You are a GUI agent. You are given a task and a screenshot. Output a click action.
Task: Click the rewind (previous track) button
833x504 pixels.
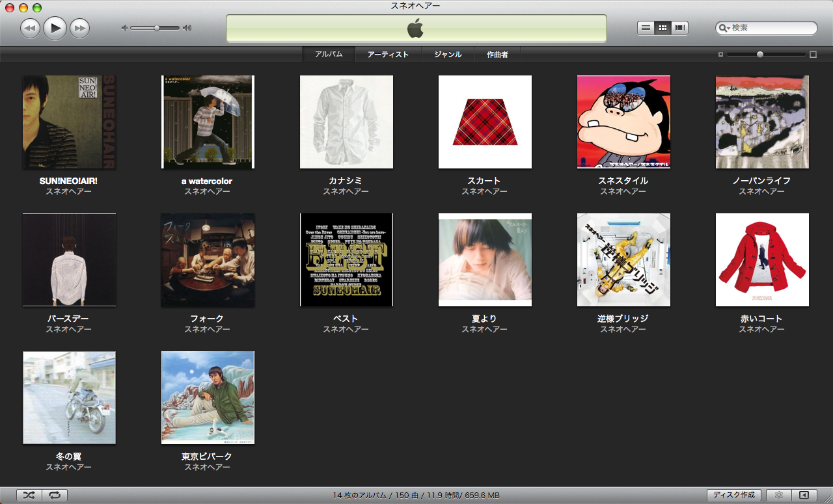pos(30,28)
